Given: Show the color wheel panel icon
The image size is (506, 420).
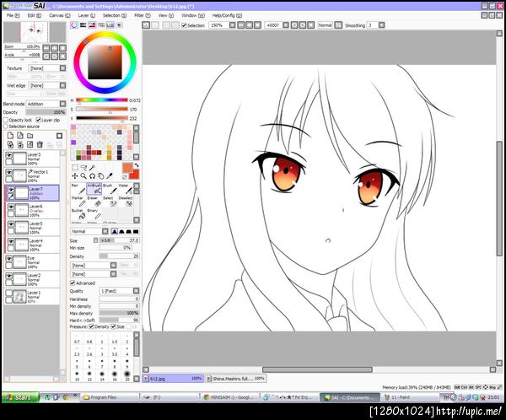Looking at the screenshot, I should coord(74,24).
